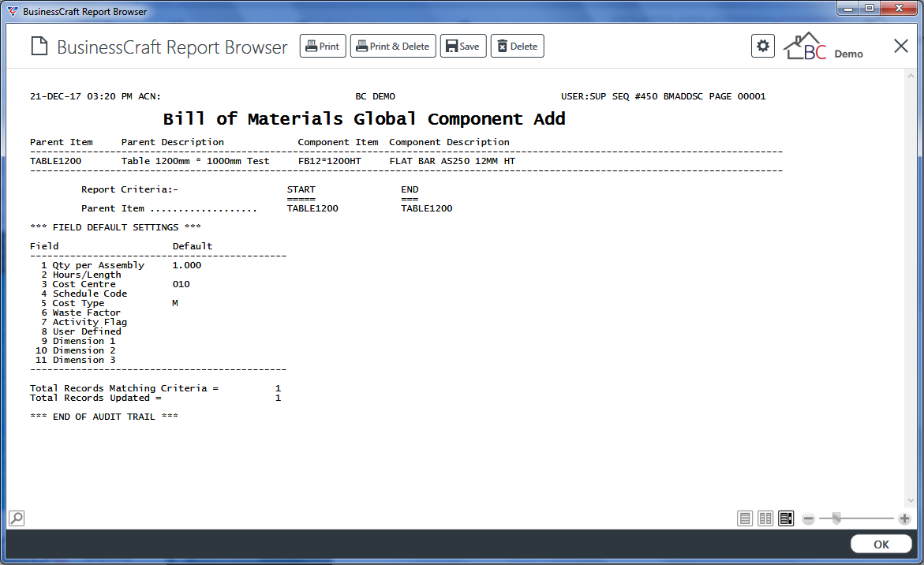Click the 'USER:SUP SEQ #450 BMADDSC PAGE 00001' header text

click(x=664, y=96)
